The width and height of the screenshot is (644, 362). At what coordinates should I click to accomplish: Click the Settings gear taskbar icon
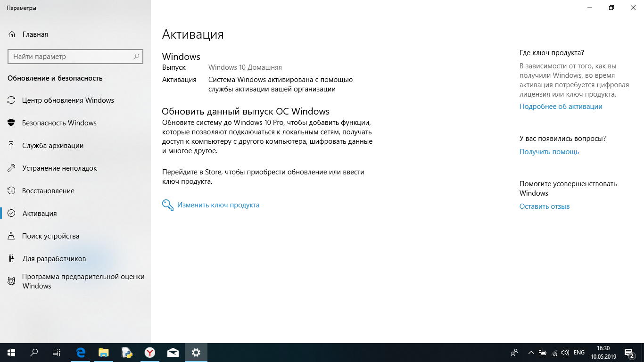[x=196, y=353]
